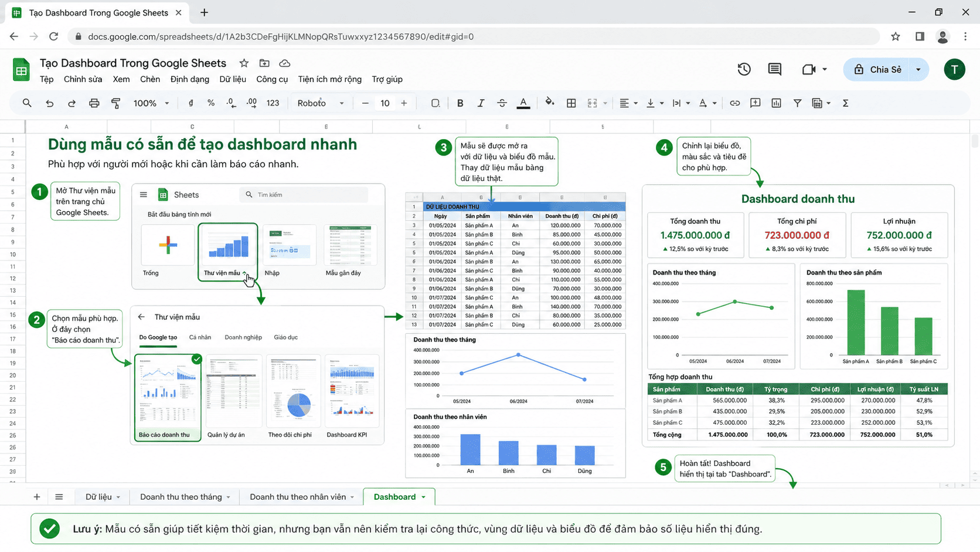Redo the last action
This screenshot has width=980, height=552.
tap(72, 103)
